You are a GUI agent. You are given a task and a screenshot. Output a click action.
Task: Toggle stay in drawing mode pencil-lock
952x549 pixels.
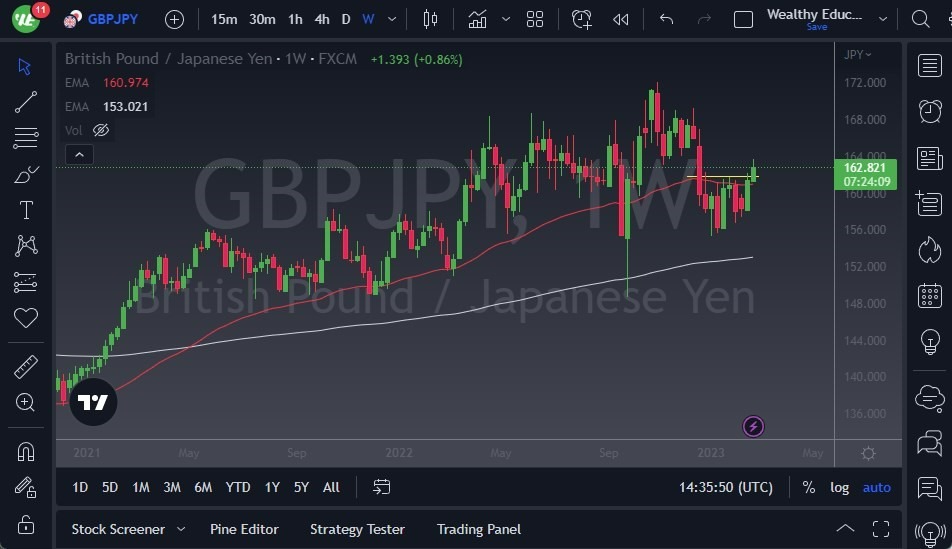pyautogui.click(x=26, y=487)
